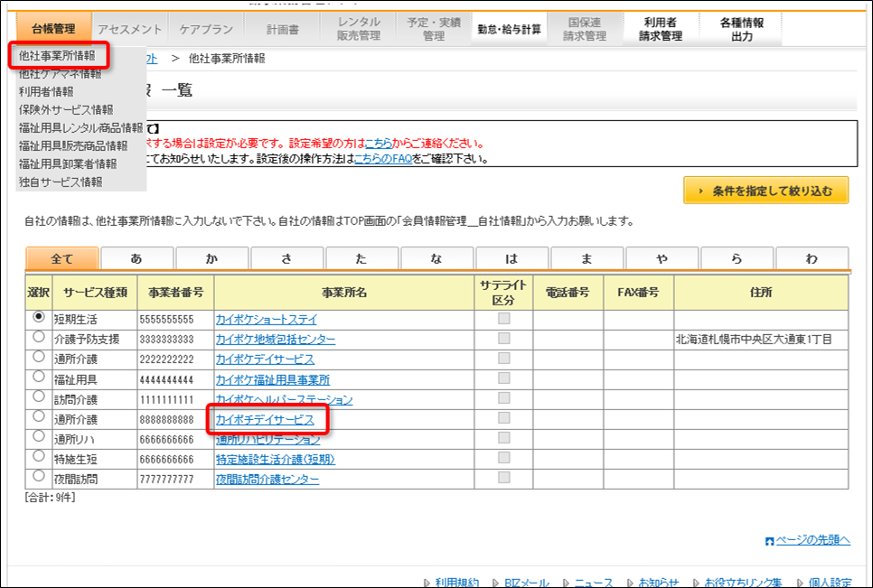This screenshot has width=873, height=588.
Task: Select radio button for カイポケ地域包括センター row
Action: click(39, 337)
